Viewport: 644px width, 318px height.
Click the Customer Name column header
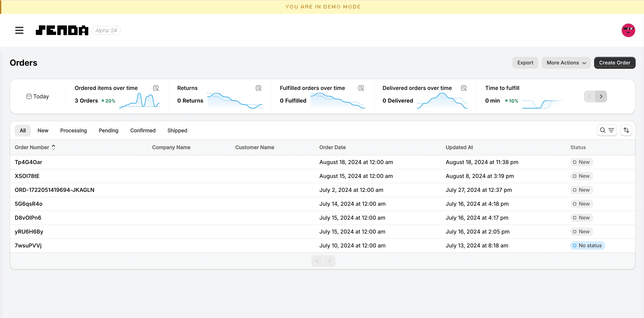[x=254, y=147]
